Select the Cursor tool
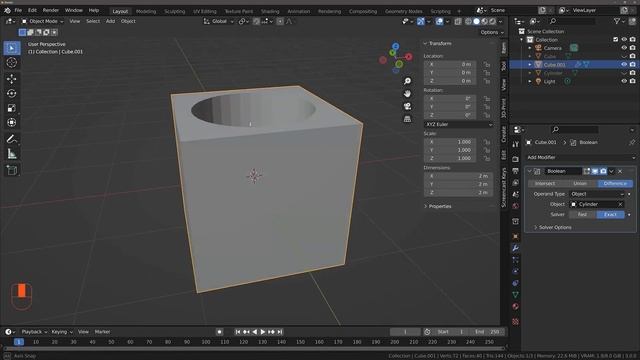The width and height of the screenshot is (640, 360). (12, 62)
